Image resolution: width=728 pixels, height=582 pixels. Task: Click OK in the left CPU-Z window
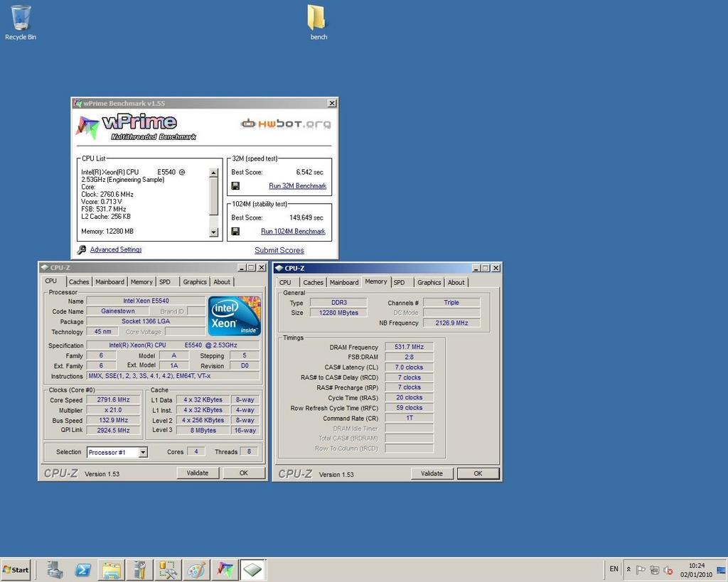[x=244, y=473]
